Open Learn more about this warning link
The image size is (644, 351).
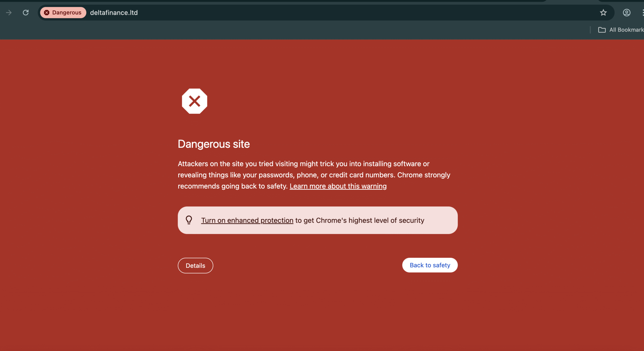(x=338, y=186)
